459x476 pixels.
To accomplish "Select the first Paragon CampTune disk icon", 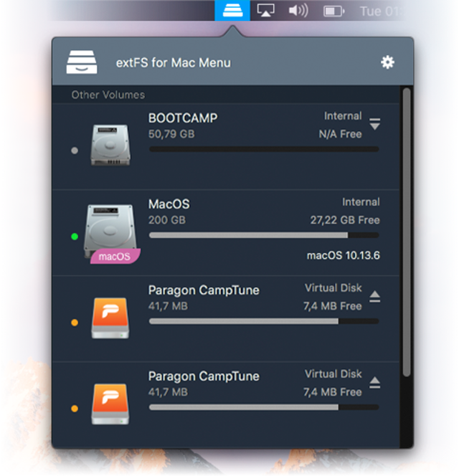I will [110, 318].
